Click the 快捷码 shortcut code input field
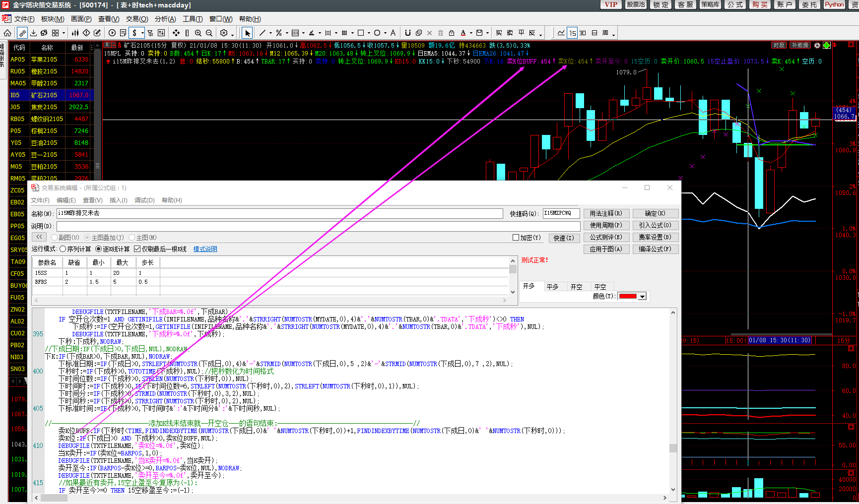The image size is (859, 504). pos(561,213)
